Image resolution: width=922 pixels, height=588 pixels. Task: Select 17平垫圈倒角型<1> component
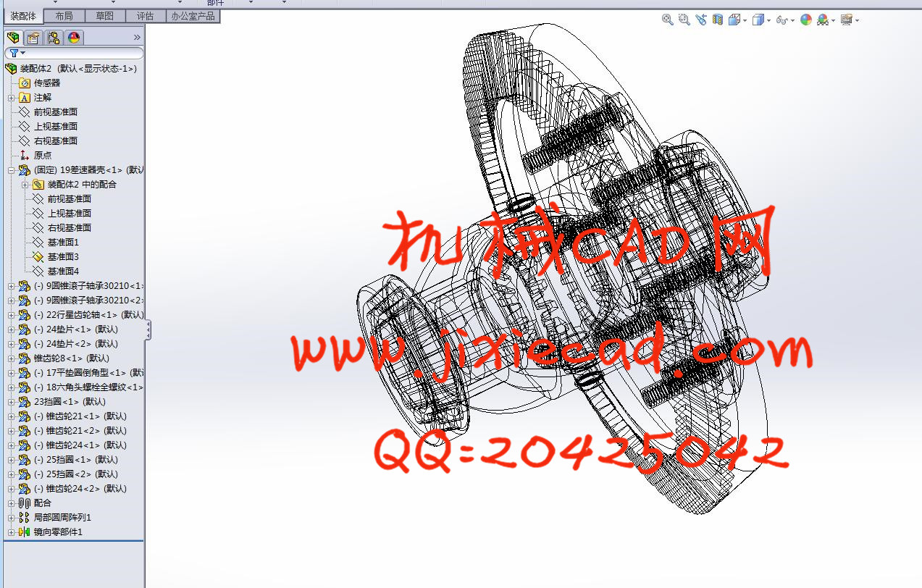(90, 373)
